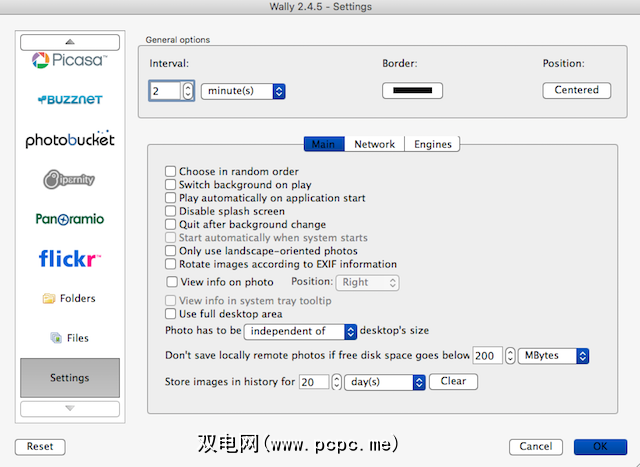Toggle View info on photo

click(172, 282)
